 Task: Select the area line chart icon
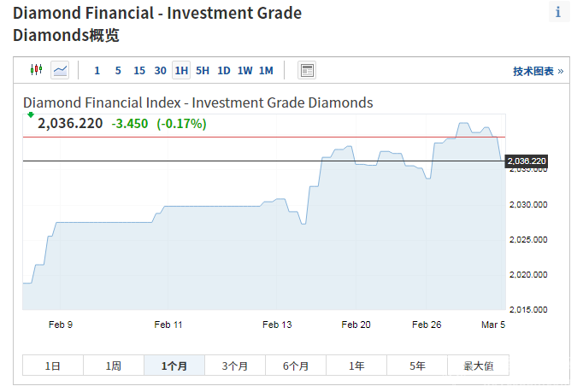coord(60,70)
